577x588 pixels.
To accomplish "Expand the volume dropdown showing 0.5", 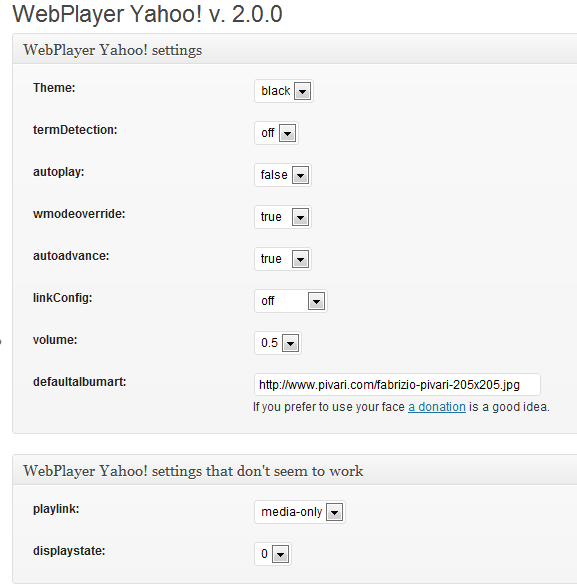I will coord(278,343).
